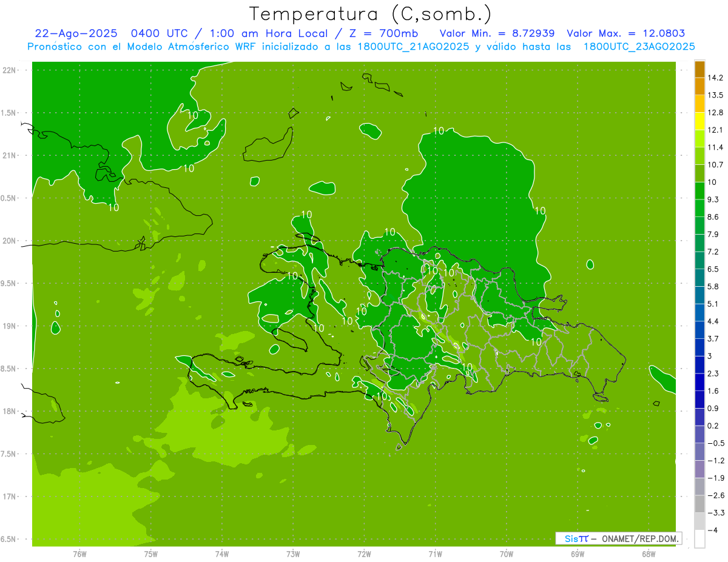Click the legend band between 9.3 and 10
The height and width of the screenshot is (562, 728).
699,191
